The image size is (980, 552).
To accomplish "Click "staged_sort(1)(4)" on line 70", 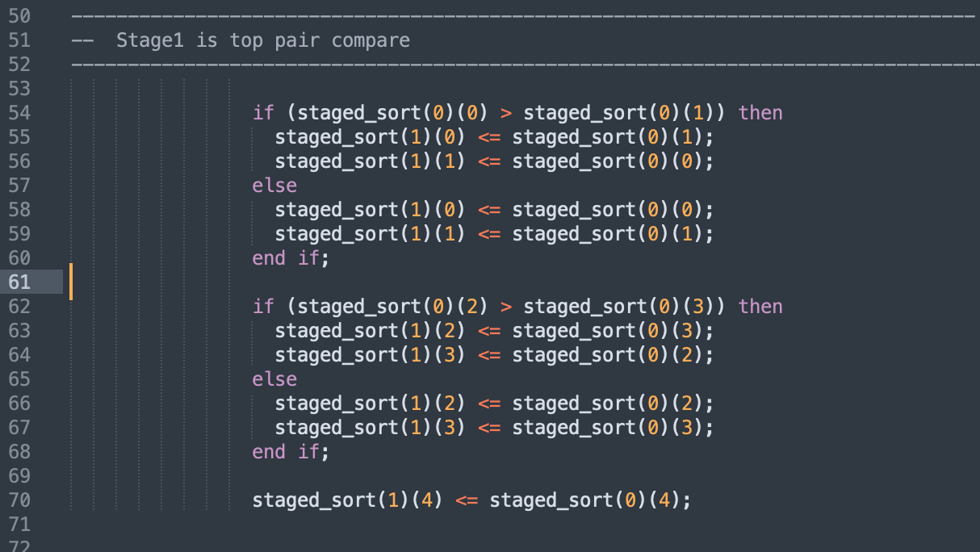I will [348, 500].
